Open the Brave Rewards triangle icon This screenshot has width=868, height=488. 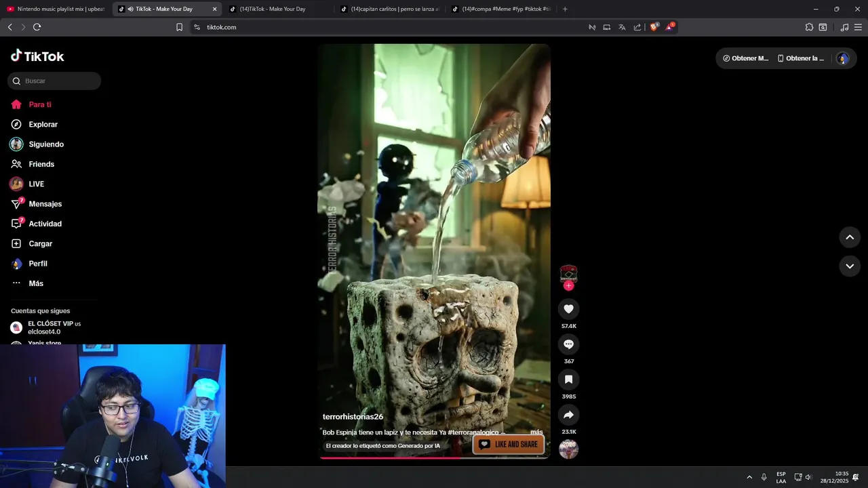670,27
